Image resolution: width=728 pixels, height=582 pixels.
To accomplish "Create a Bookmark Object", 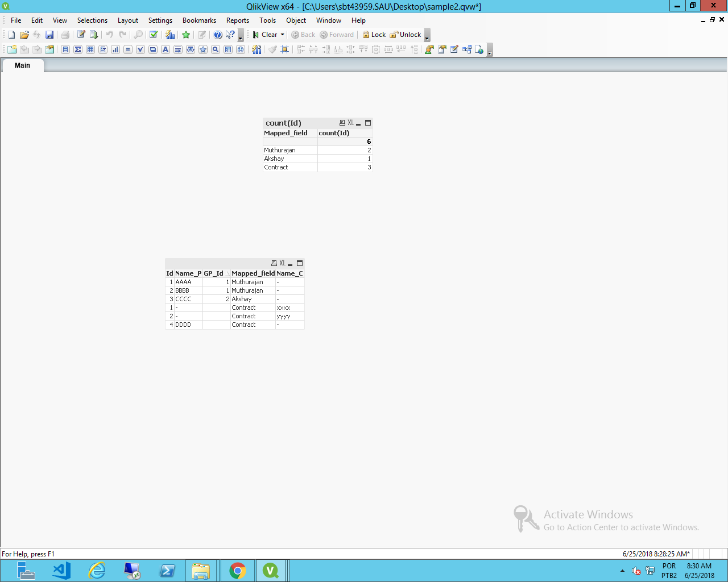I will click(203, 49).
